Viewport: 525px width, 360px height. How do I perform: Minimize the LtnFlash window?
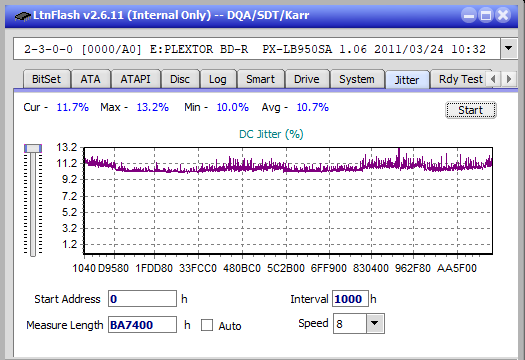tap(469, 15)
